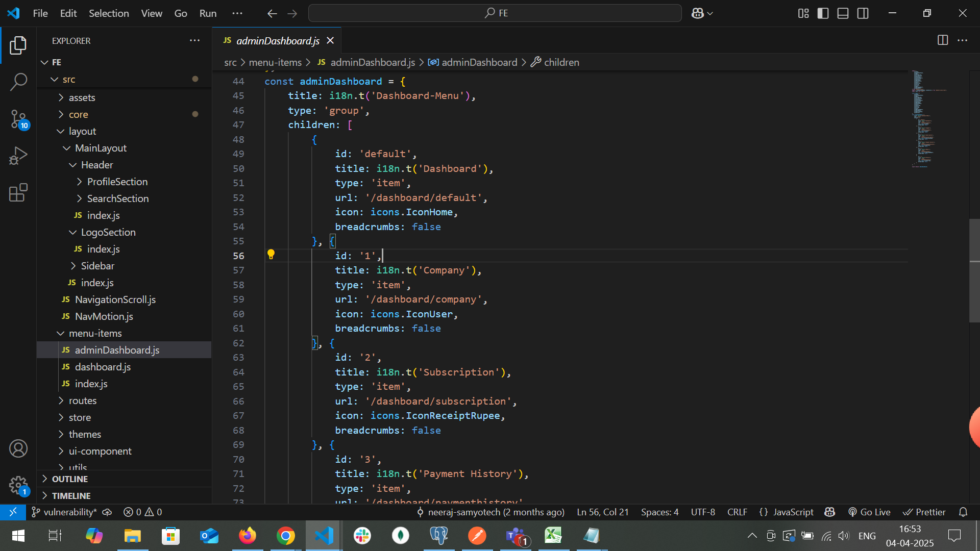Open the Selection menu
The image size is (980, 551).
pos(109,13)
